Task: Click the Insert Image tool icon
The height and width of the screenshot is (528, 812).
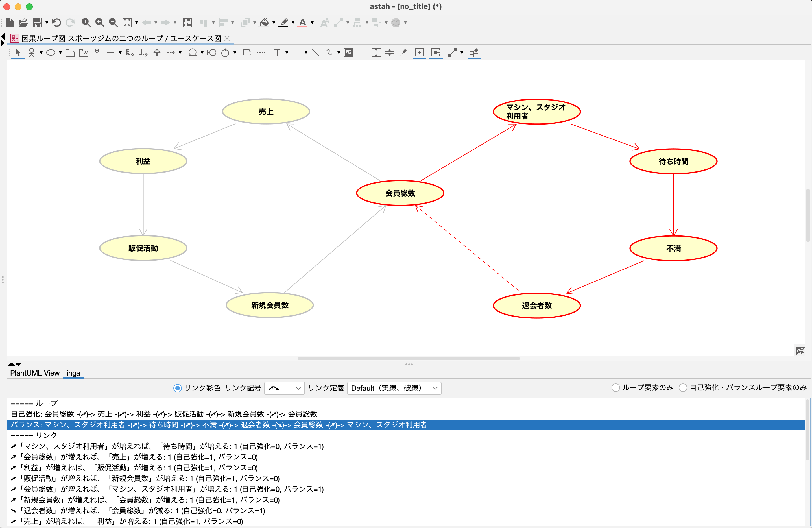Action: (x=348, y=53)
